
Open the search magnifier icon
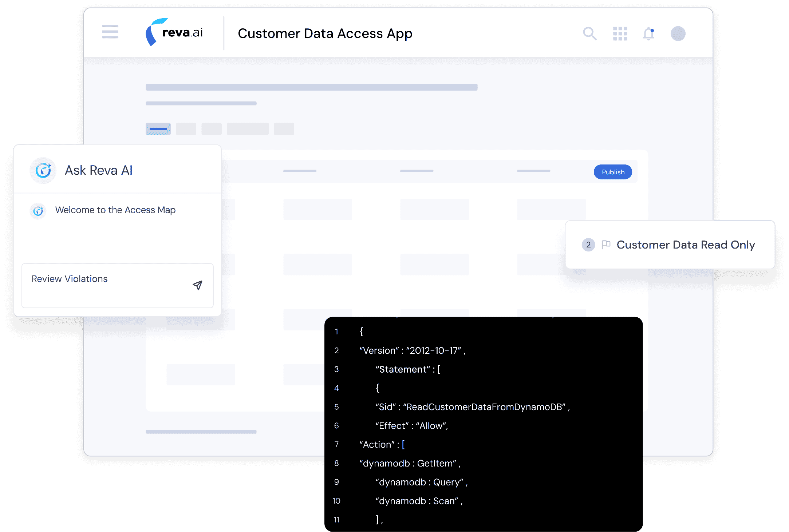click(x=589, y=33)
